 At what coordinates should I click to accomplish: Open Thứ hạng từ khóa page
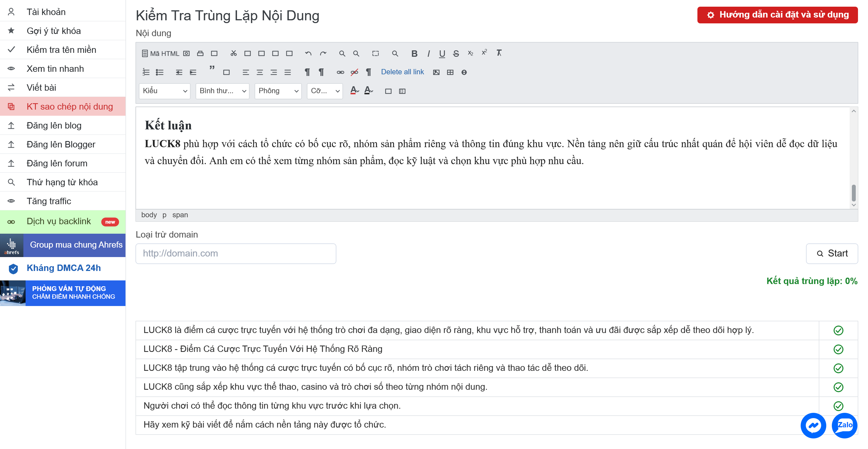point(63,182)
